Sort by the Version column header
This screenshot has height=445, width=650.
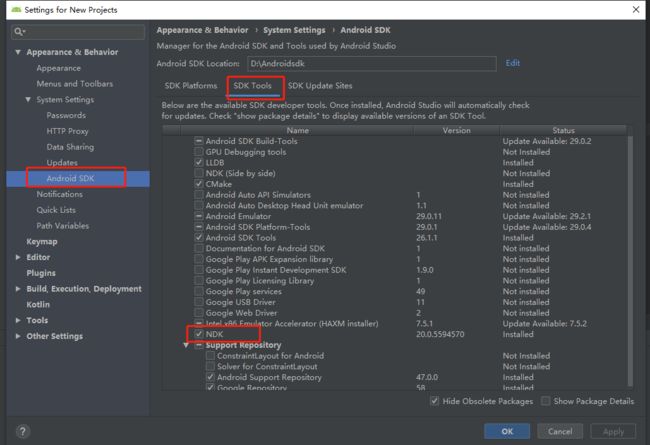(x=456, y=130)
